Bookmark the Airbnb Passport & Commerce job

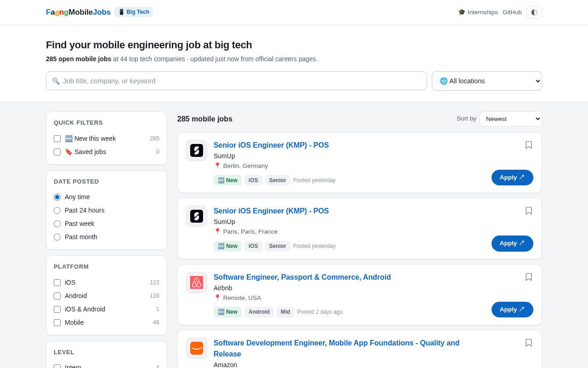529,277
